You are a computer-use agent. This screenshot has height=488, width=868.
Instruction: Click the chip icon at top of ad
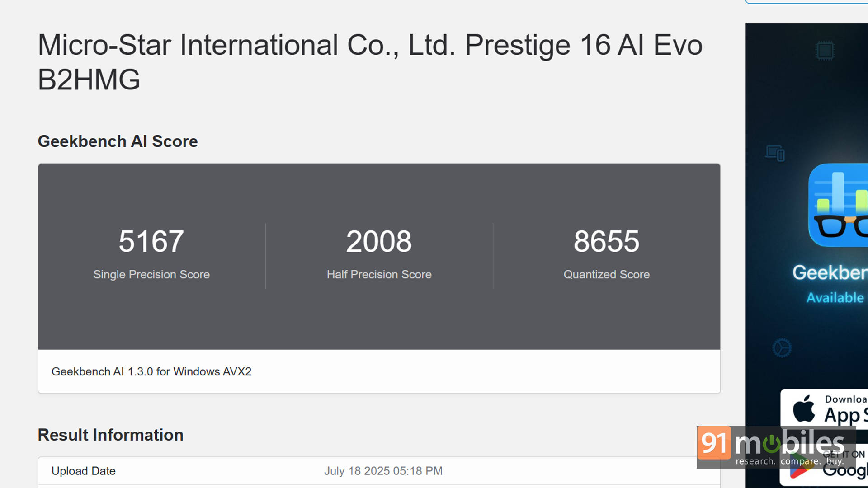coord(825,50)
